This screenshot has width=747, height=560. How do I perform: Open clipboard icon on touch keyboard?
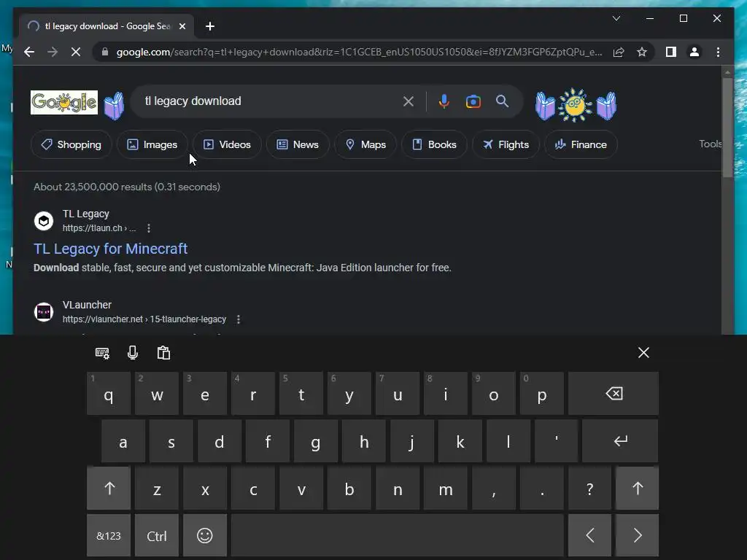coord(163,353)
